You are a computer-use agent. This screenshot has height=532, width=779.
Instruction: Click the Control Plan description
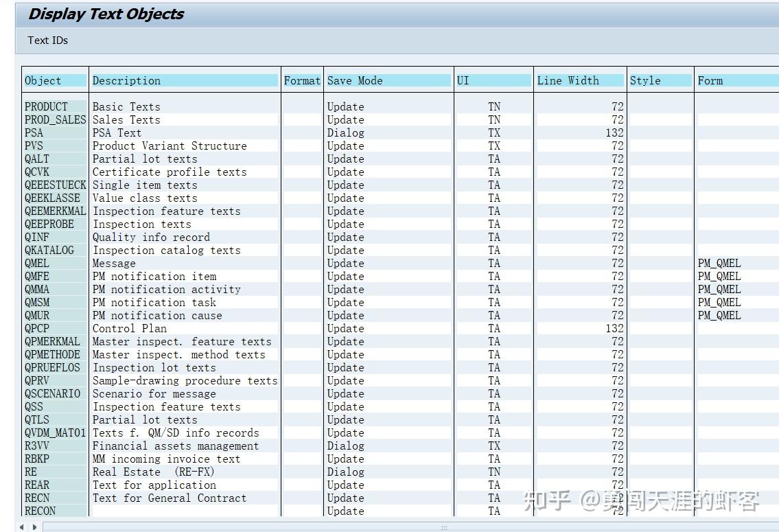click(129, 328)
